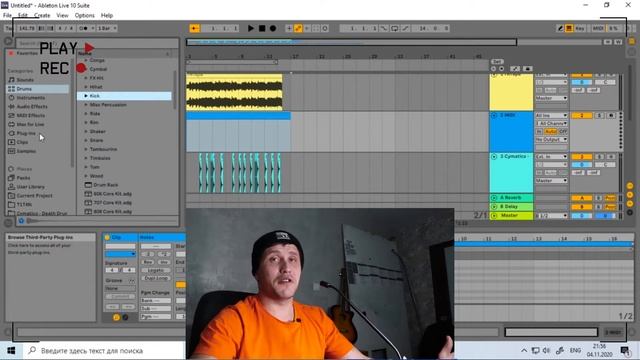Open the Create menu
The height and width of the screenshot is (360, 640).
42,16
